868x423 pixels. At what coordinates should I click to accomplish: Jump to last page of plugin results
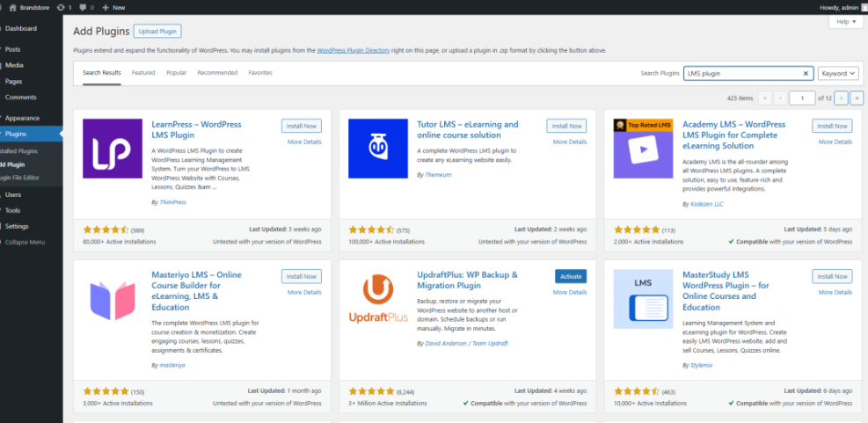(x=857, y=98)
